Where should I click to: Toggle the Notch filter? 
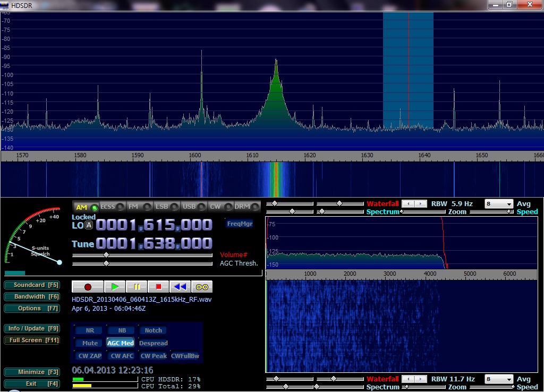[x=154, y=330]
